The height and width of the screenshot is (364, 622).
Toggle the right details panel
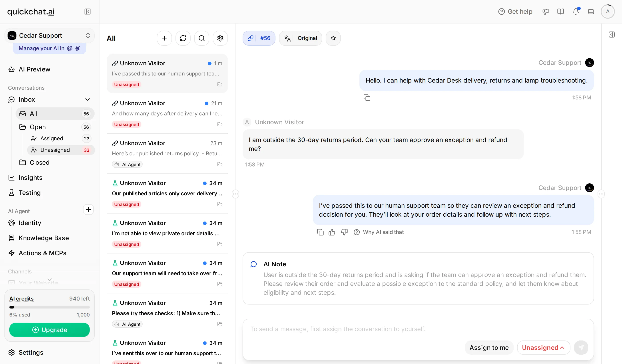(x=612, y=35)
